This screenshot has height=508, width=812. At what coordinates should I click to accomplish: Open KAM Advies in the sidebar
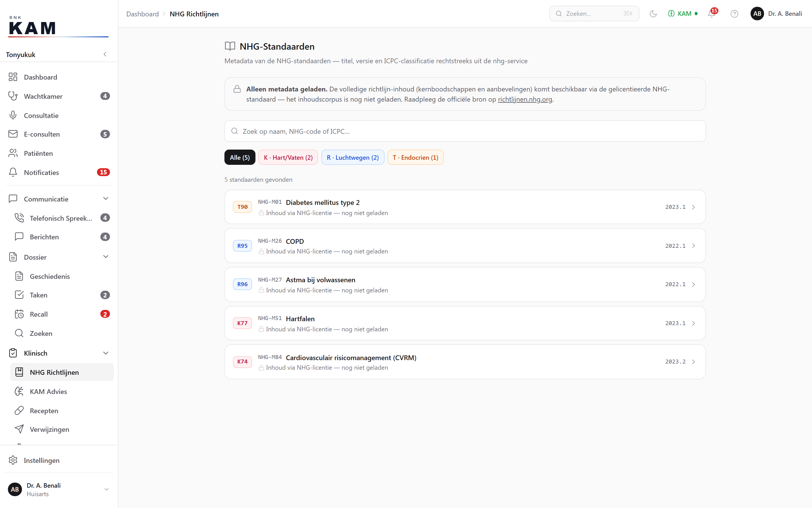click(62, 391)
